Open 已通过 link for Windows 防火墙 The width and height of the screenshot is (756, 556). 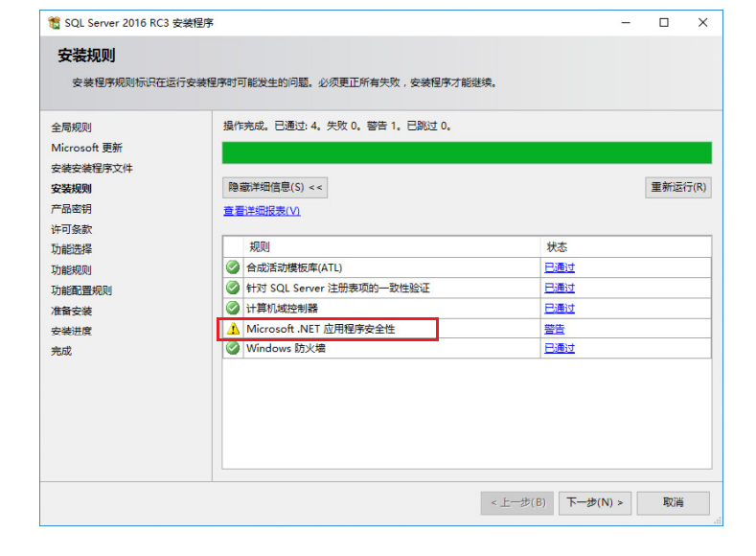point(560,348)
